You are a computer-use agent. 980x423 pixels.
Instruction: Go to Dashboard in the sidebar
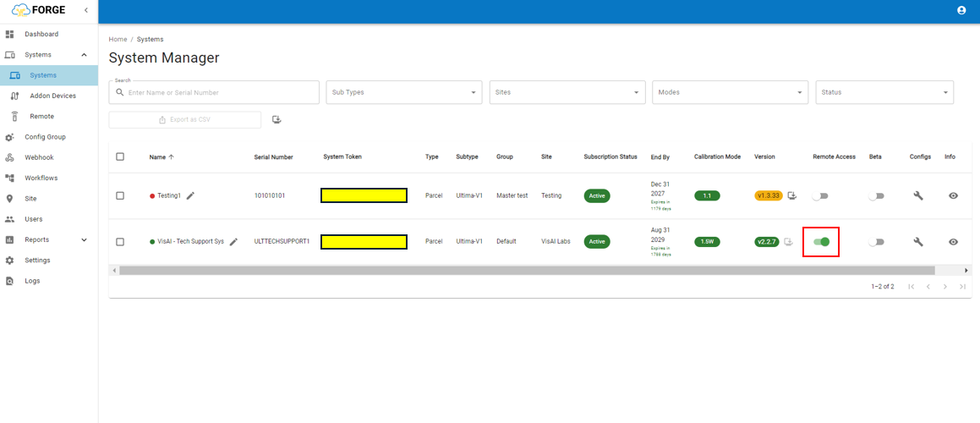[41, 35]
